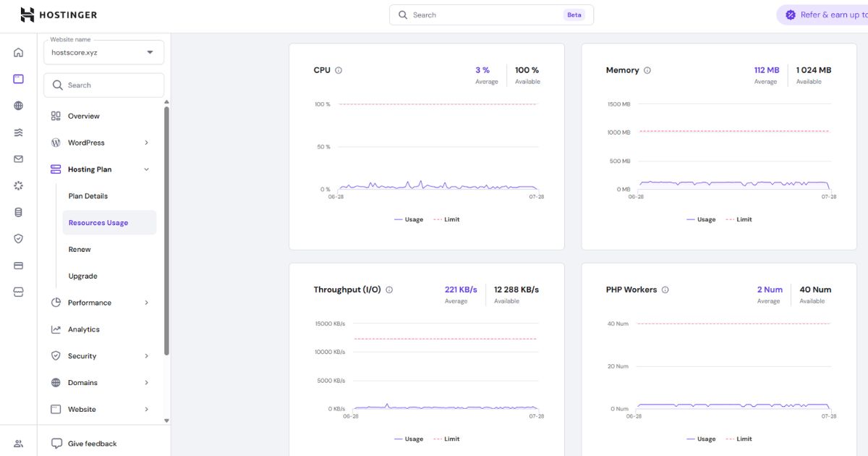Toggle the Usage legend in CPU chart
868x456 pixels.
[x=409, y=219]
